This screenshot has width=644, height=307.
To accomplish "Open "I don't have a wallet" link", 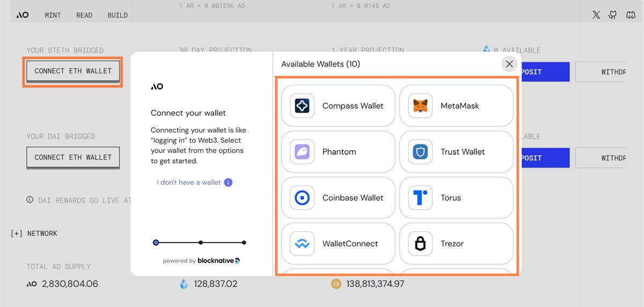I will (188, 182).
